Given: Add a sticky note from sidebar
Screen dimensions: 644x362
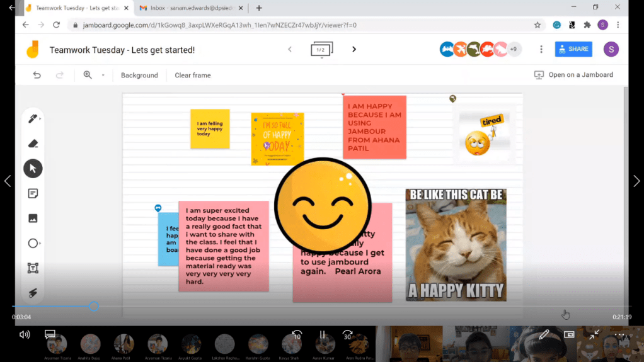Looking at the screenshot, I should point(33,194).
